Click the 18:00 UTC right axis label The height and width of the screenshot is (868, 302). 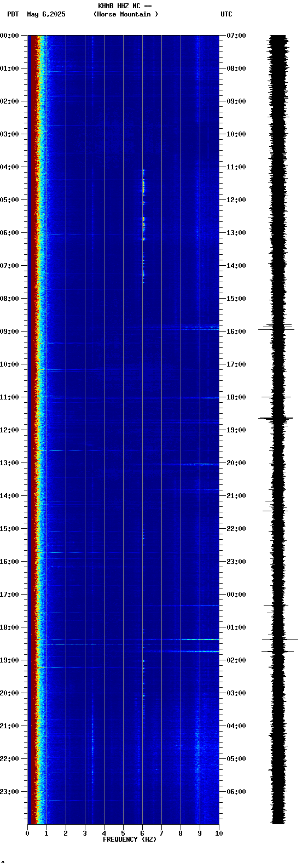pos(236,397)
